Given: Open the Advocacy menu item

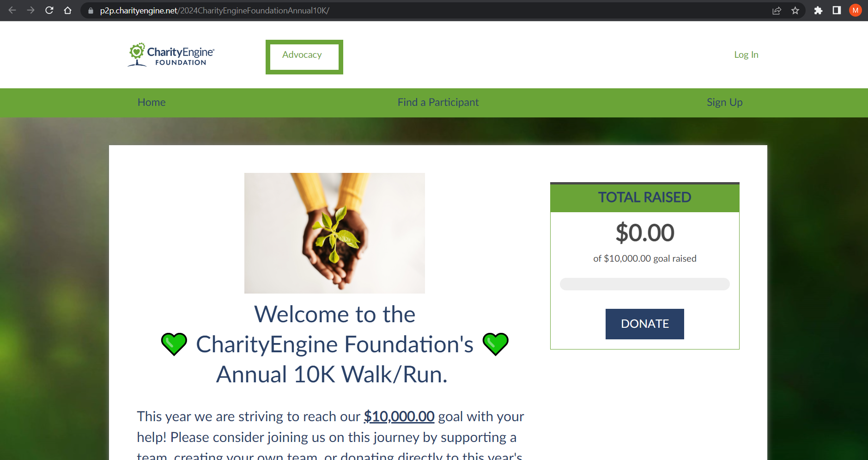Looking at the screenshot, I should (302, 55).
